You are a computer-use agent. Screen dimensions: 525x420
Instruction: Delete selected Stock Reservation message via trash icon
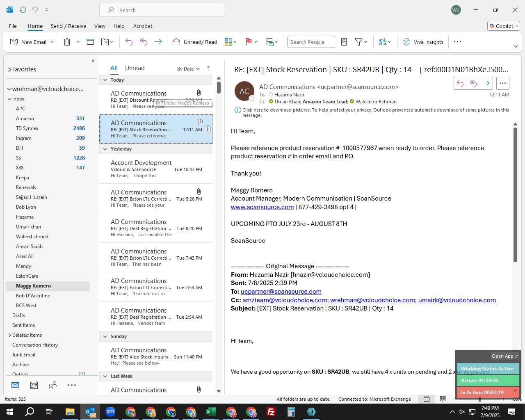(208, 129)
